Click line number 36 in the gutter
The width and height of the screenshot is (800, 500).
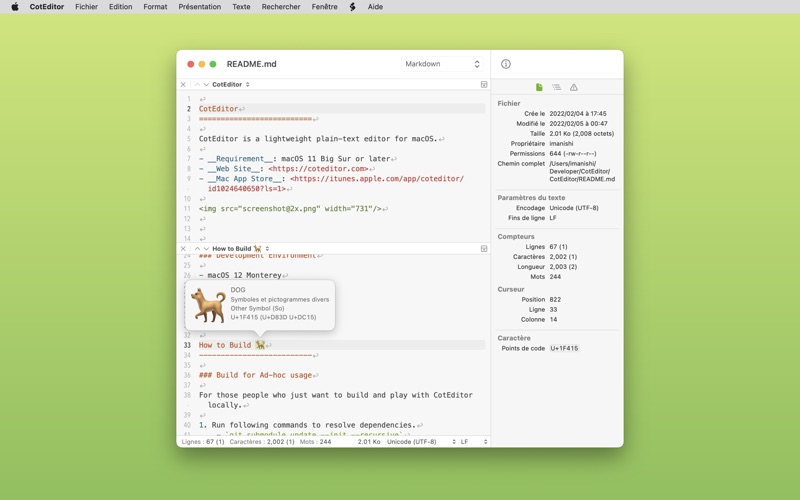click(x=187, y=375)
